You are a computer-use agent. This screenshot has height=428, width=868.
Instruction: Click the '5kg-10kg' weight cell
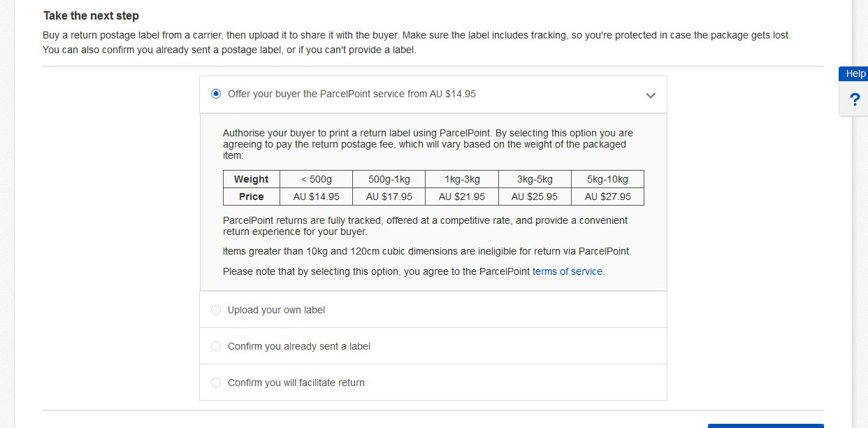pyautogui.click(x=607, y=179)
